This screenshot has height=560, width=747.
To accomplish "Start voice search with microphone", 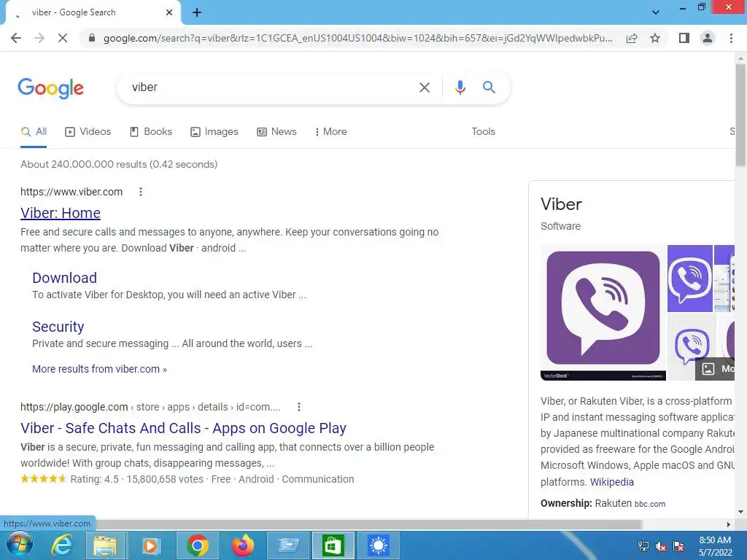I will 460,87.
